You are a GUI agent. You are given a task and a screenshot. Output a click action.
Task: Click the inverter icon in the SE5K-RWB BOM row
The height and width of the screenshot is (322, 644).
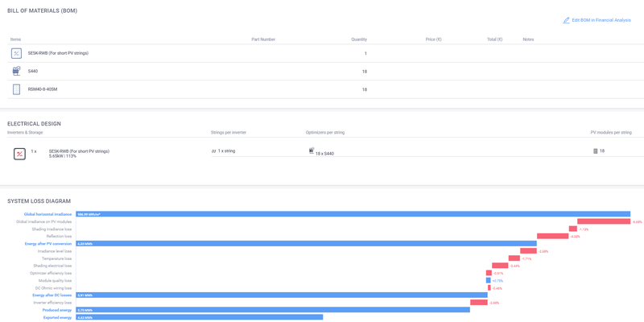(x=16, y=53)
